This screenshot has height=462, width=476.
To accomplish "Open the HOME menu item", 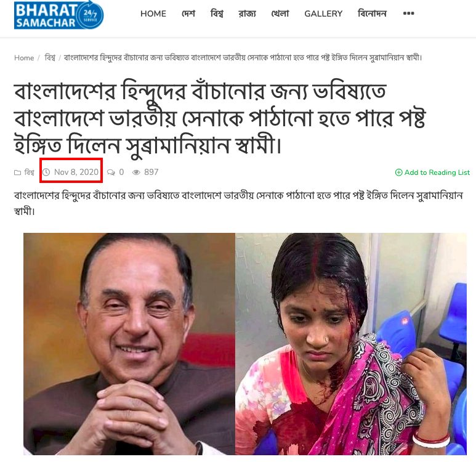I will [x=153, y=14].
